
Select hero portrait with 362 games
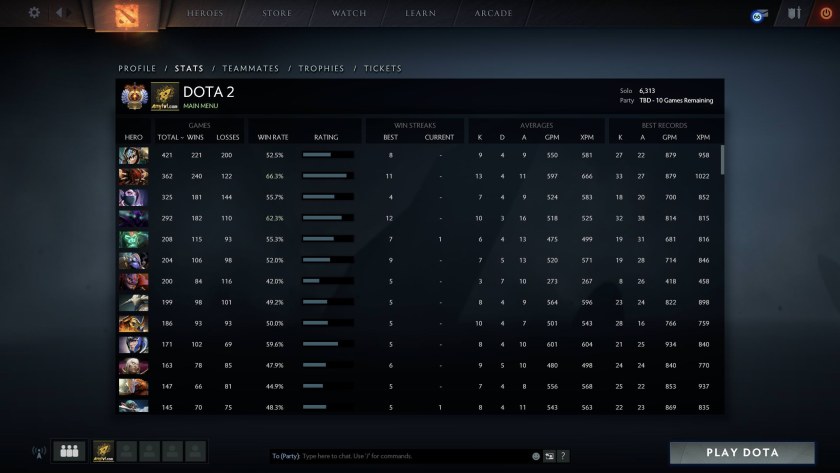click(x=133, y=176)
